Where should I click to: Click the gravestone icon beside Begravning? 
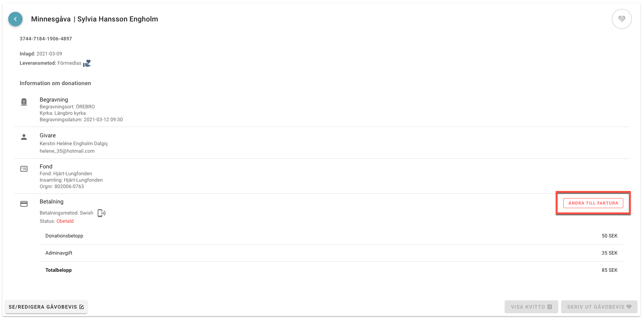(x=24, y=102)
